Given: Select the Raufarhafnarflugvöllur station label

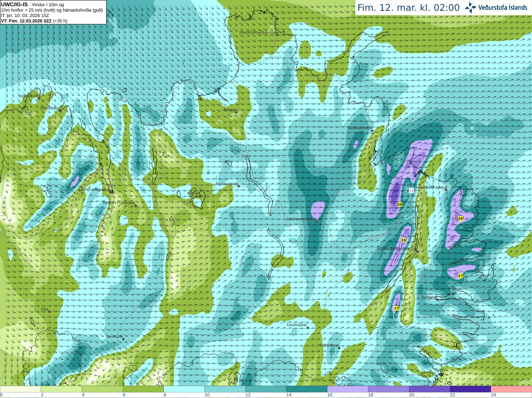Looking at the screenshot, I should point(258,32).
